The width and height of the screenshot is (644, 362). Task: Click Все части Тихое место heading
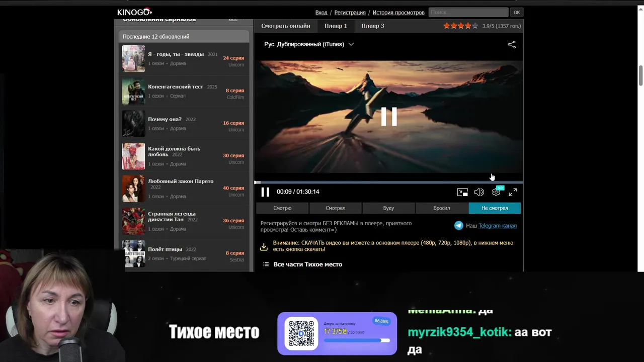tap(307, 264)
